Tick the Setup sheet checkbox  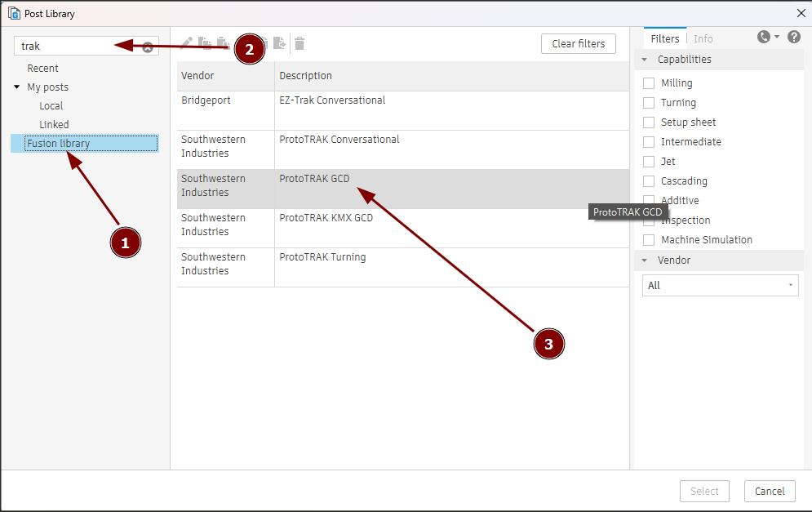coord(648,122)
